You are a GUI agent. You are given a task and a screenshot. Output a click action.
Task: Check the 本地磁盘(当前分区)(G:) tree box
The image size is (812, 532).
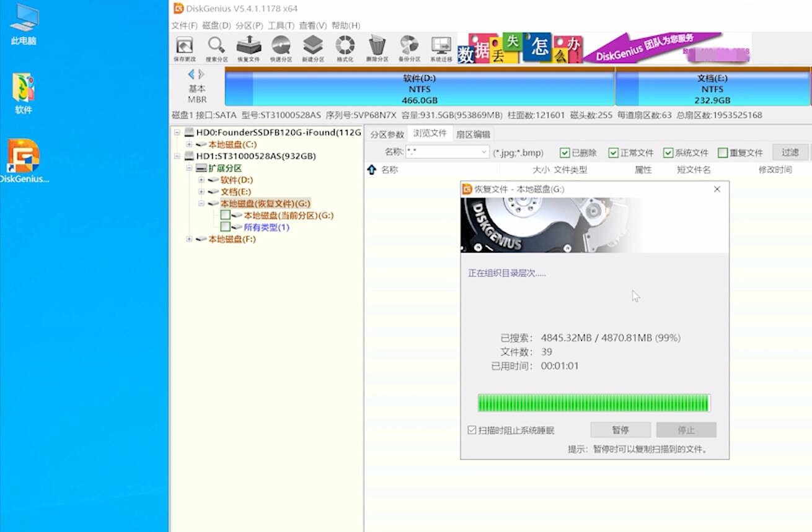[x=226, y=215]
